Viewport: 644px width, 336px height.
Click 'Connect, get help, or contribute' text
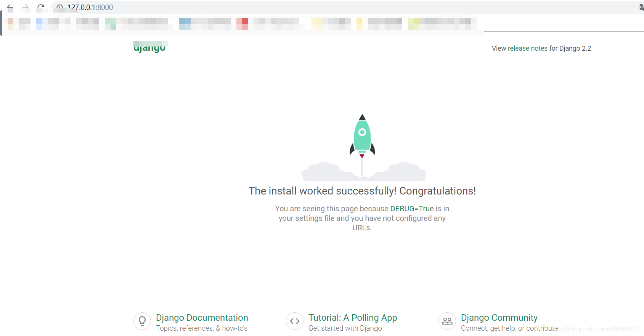pos(509,328)
